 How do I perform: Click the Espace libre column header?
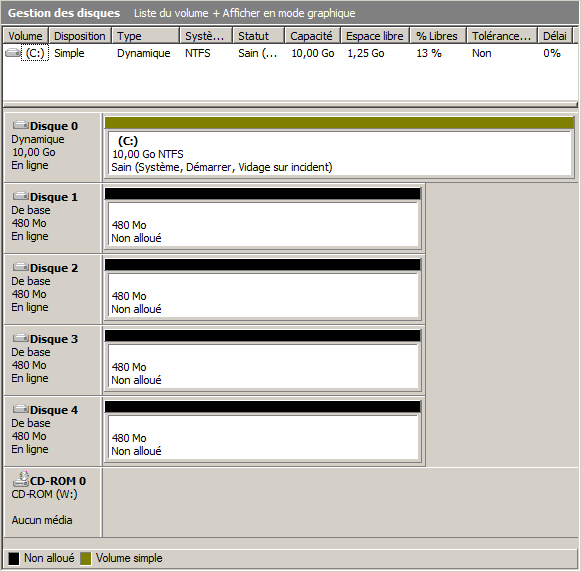[375, 36]
